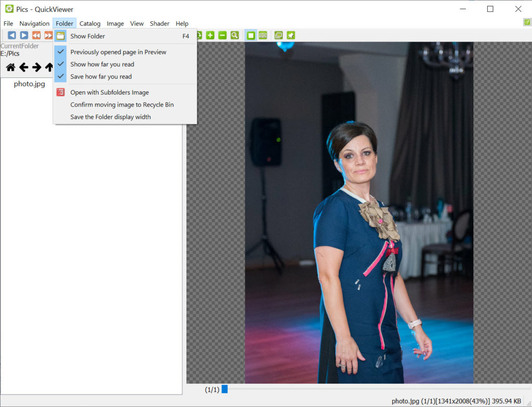Click the folder icon beside Show Folder
The height and width of the screenshot is (407, 532).
pos(60,36)
